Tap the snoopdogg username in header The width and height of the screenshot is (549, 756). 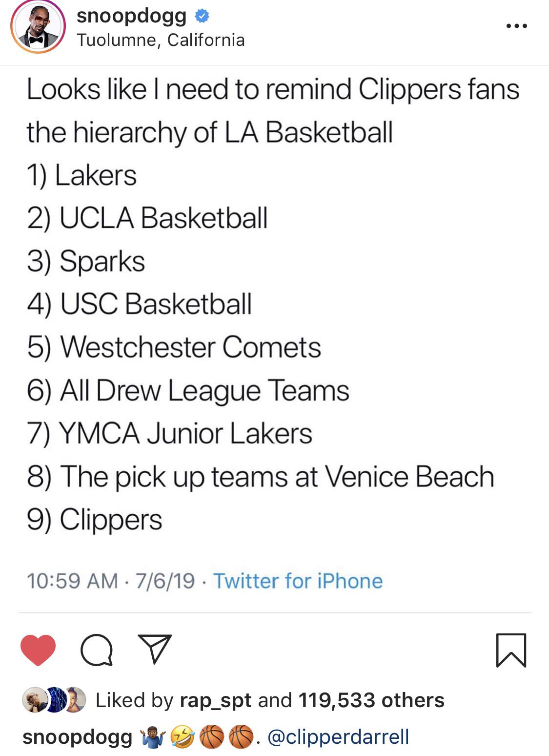[x=131, y=16]
